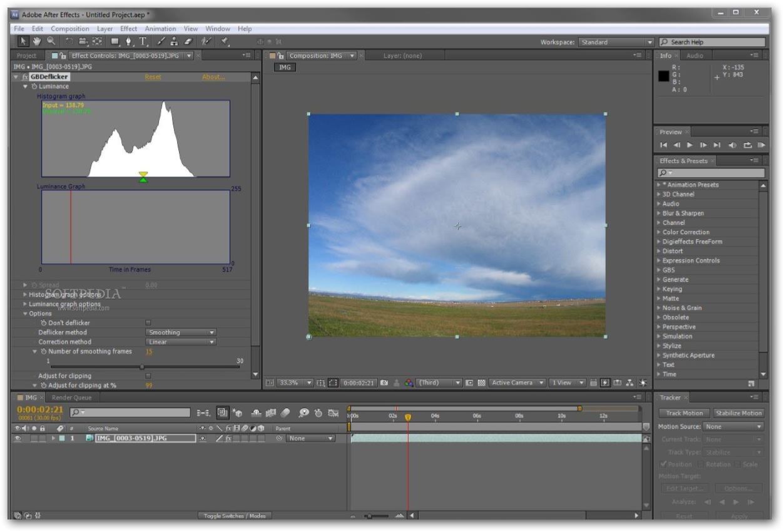Open the Motion Source dropdown

click(x=733, y=427)
